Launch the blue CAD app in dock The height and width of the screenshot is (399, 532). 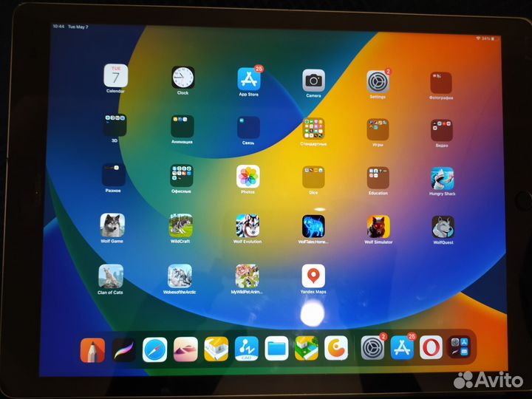246,349
